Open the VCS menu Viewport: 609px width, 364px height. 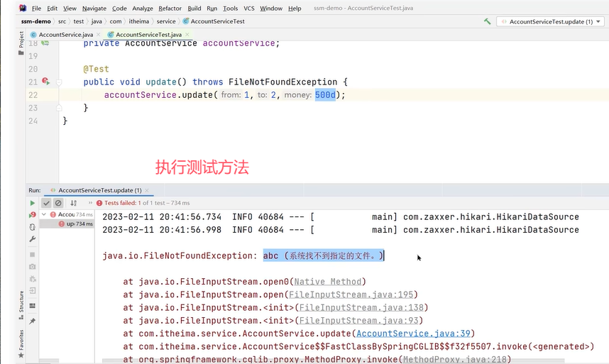(249, 8)
